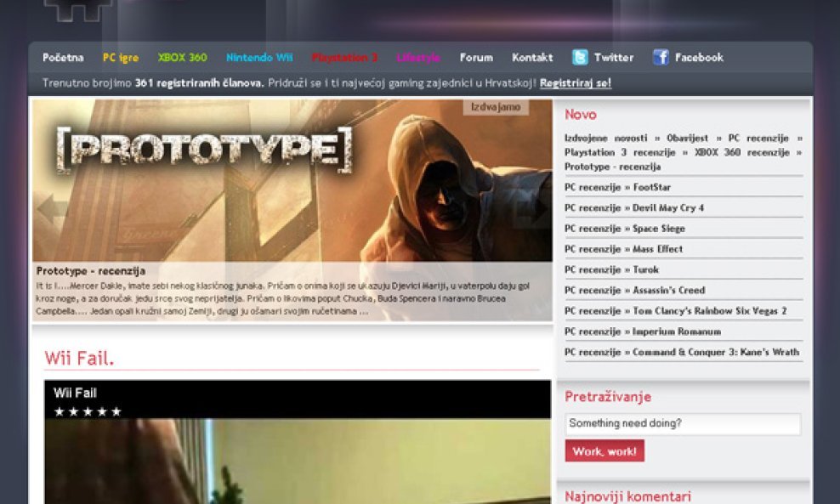840x504 pixels.
Task: Click the Work, work! search button
Action: tap(604, 451)
